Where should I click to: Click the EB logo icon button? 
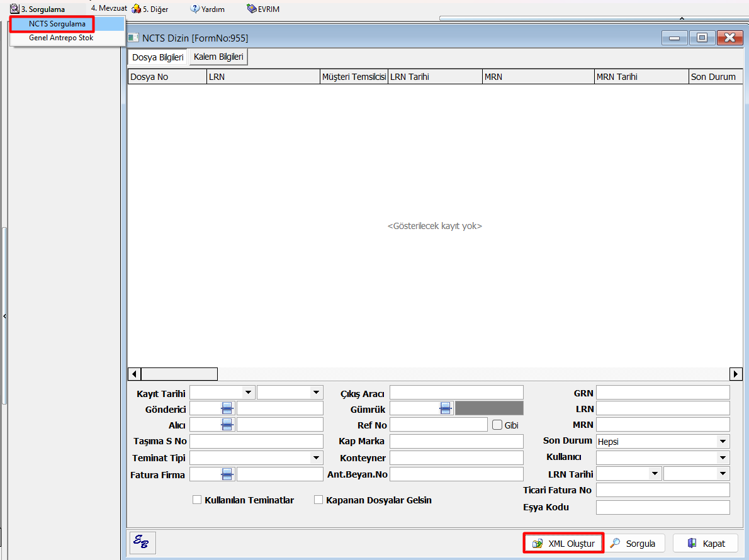pyautogui.click(x=142, y=542)
